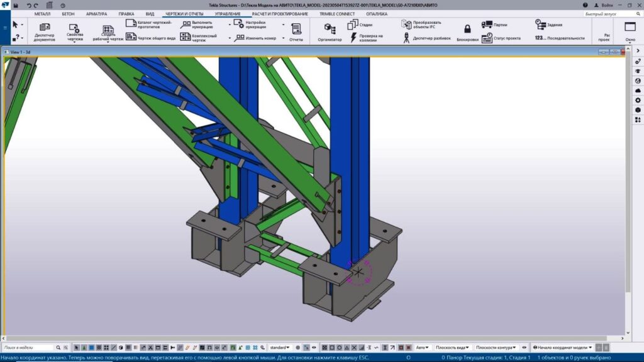
Task: Open Плоскости контура dropdown
Action: click(x=496, y=348)
